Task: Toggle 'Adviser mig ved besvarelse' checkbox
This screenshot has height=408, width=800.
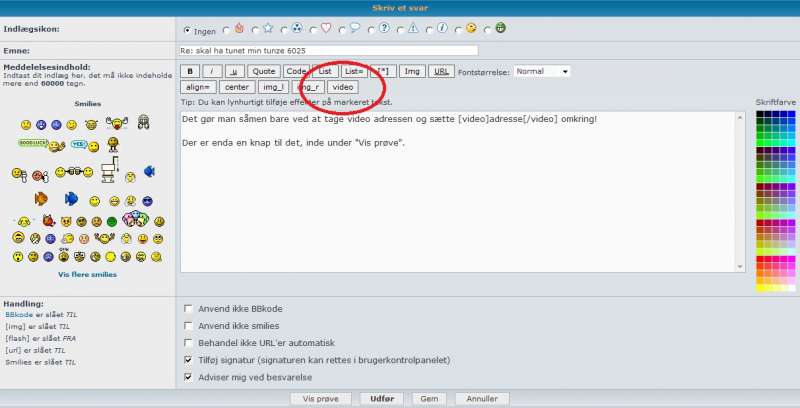Action: pos(189,377)
